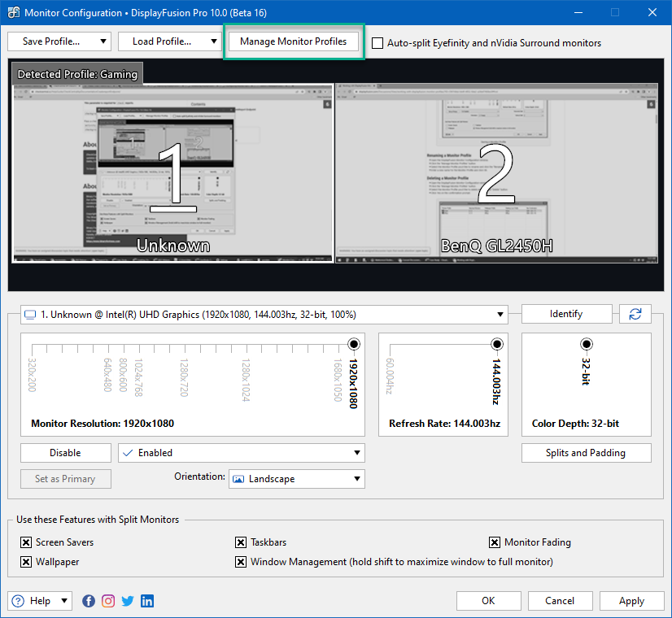Click the 1280x720 resolution label
Viewport: 672px width, 618px height.
184,378
